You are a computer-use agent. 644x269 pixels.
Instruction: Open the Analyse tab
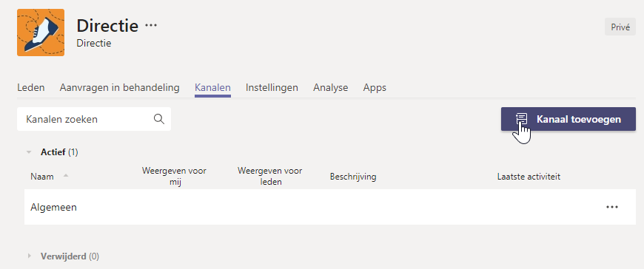[x=331, y=87]
